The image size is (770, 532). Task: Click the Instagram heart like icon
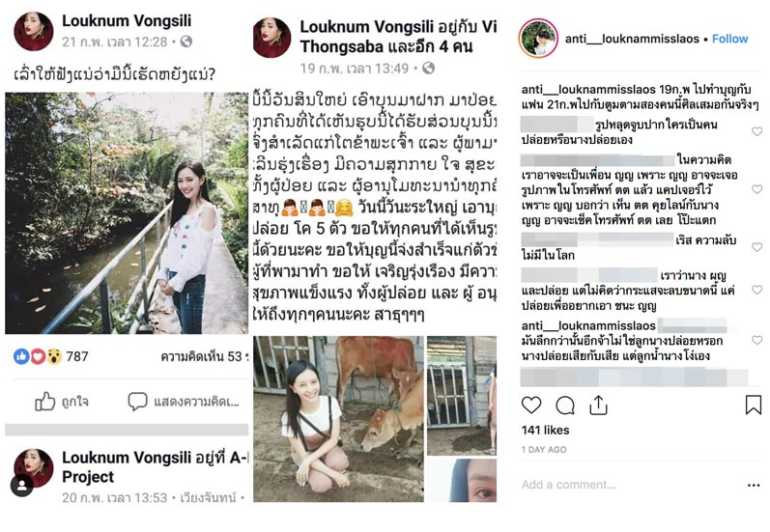point(530,406)
